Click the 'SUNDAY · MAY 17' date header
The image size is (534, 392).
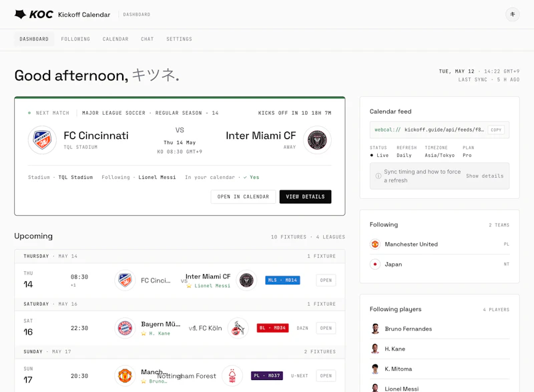47,351
